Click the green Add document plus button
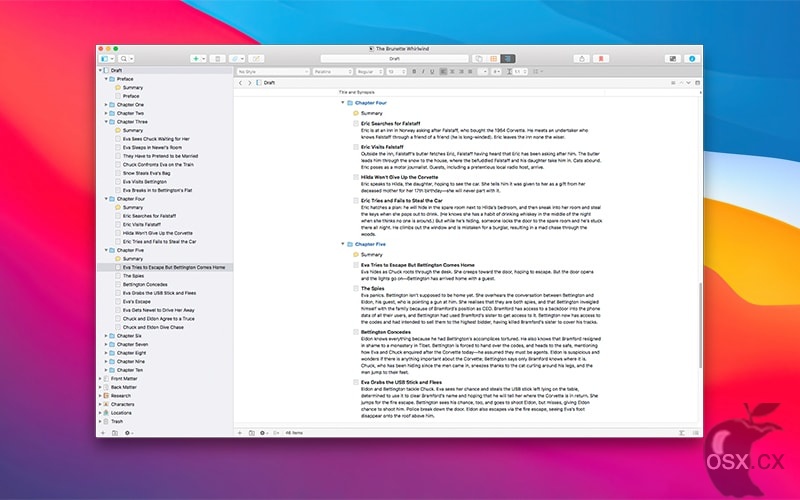The image size is (800, 500). coord(198,59)
